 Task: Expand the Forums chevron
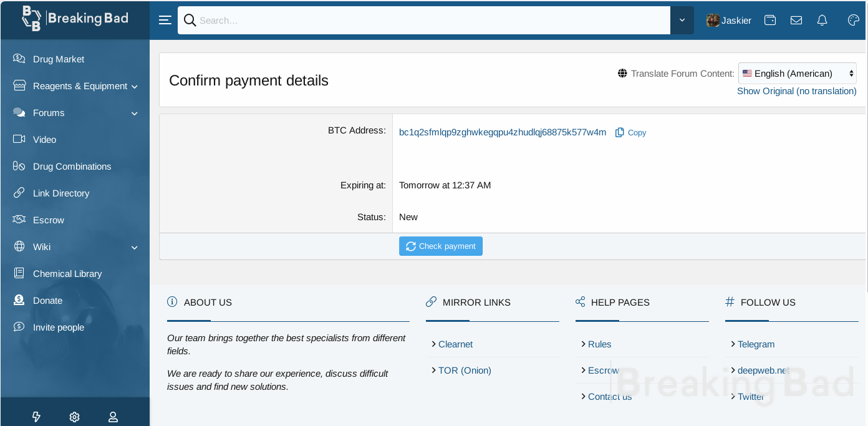click(135, 114)
